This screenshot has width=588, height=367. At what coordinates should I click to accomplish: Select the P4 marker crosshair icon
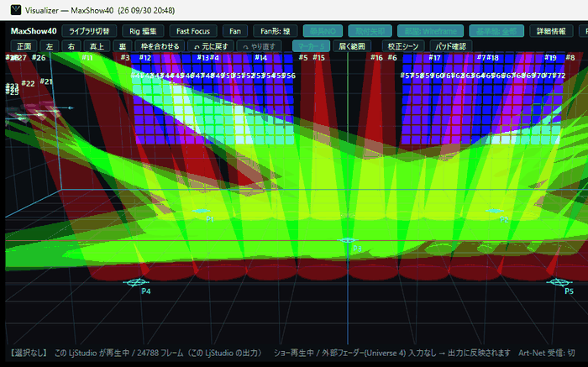(136, 282)
